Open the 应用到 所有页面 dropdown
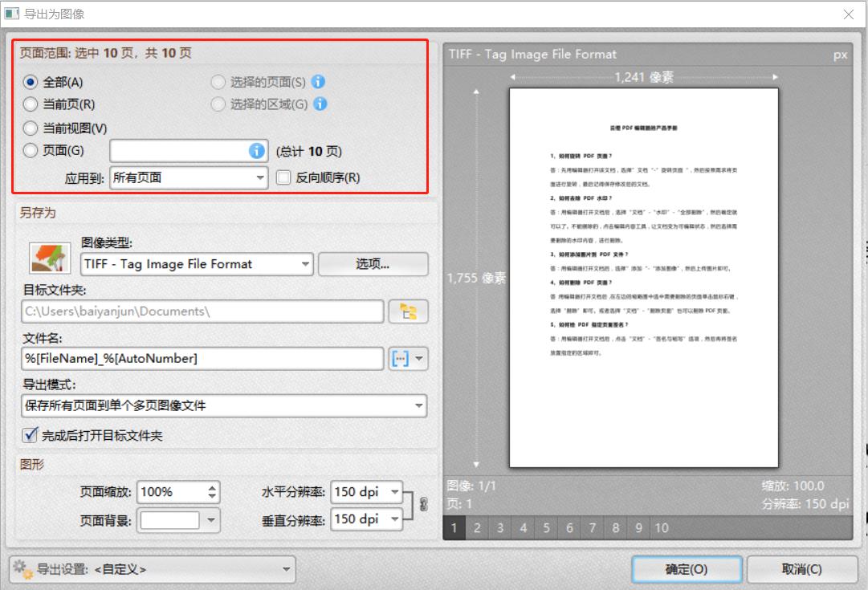This screenshot has height=590, width=868. [x=189, y=177]
